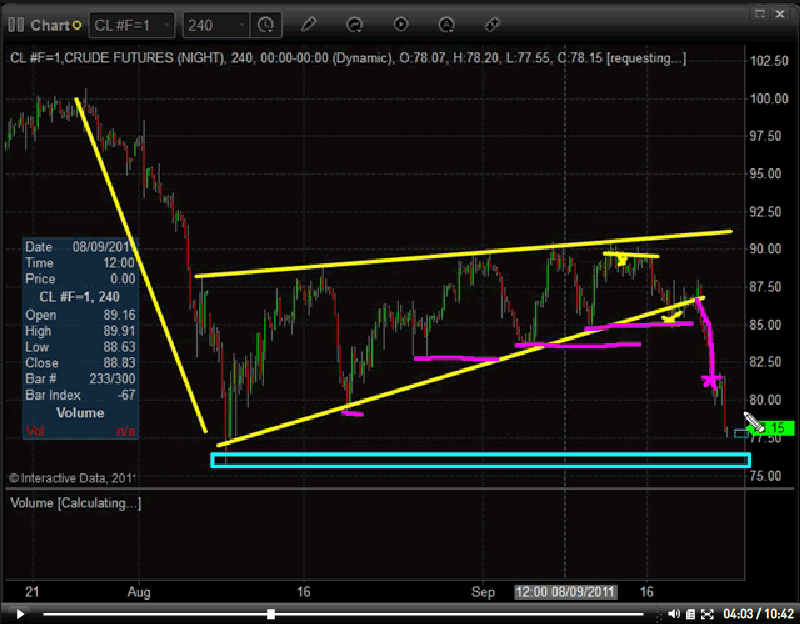This screenshot has width=800, height=624.
Task: Click the circled A icon in the toolbar
Action: tap(446, 24)
